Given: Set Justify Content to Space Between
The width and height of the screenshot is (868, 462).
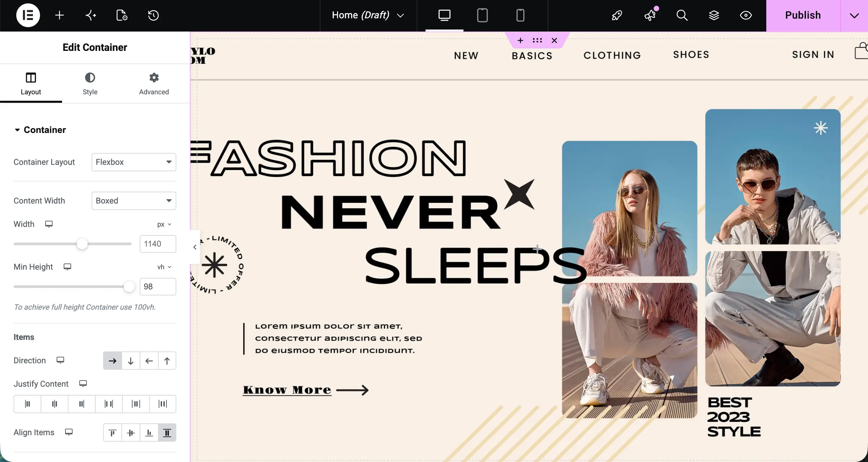Looking at the screenshot, I should tap(109, 404).
